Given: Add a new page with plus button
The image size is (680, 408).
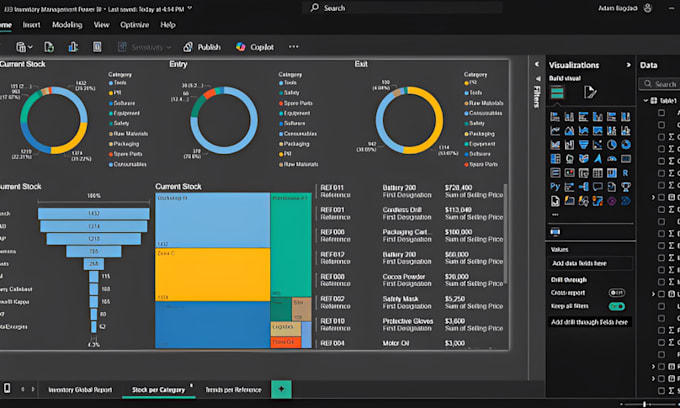Looking at the screenshot, I should point(281,389).
